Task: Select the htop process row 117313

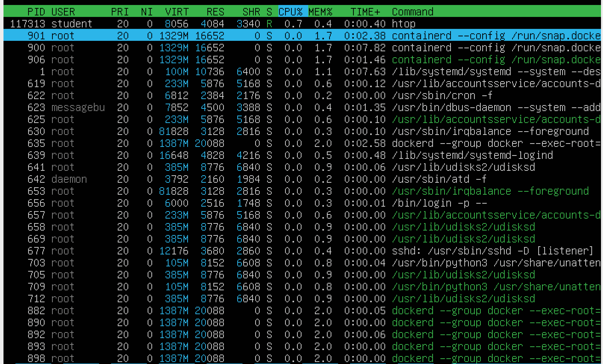Action: click(x=302, y=24)
